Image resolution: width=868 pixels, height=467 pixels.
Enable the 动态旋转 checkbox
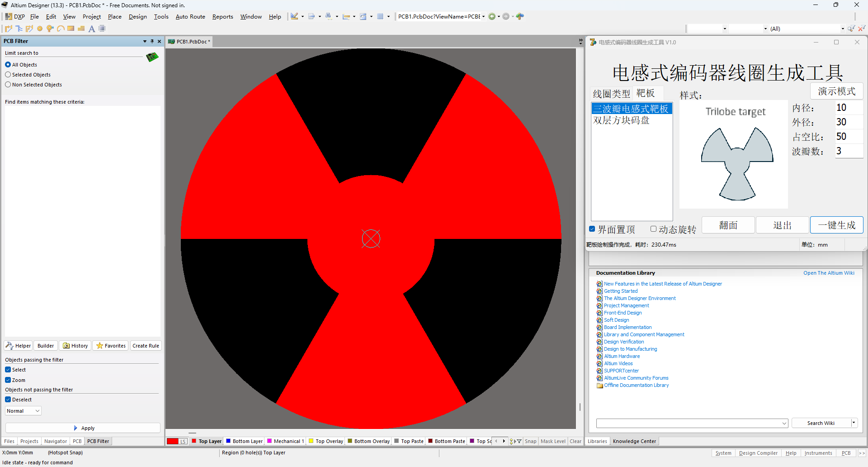(653, 229)
